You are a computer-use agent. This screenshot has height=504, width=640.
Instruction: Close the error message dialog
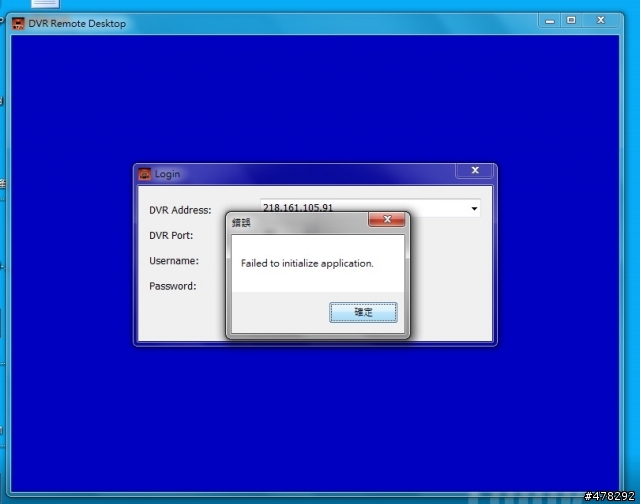387,220
